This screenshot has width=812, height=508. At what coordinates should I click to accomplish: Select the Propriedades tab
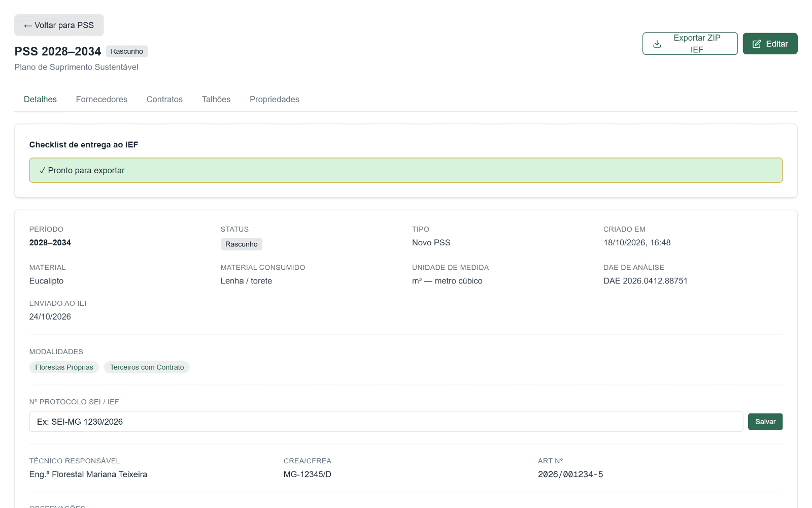(x=275, y=99)
